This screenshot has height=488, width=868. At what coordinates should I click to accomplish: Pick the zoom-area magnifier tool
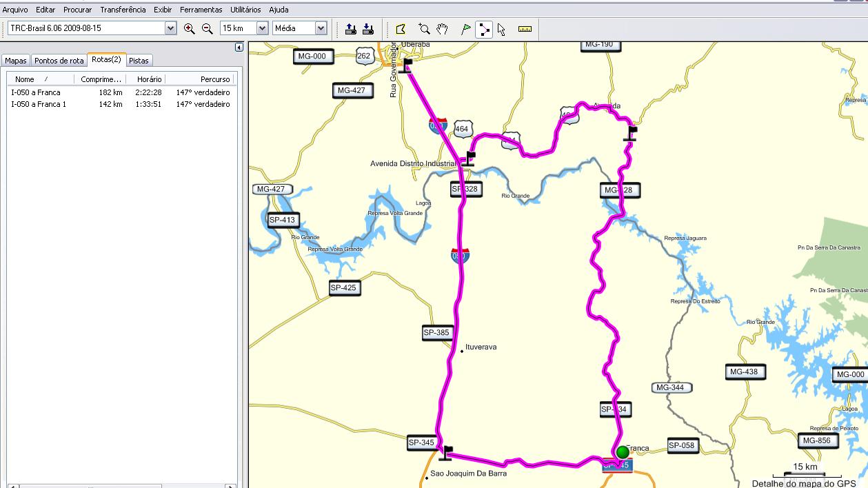[x=424, y=29]
